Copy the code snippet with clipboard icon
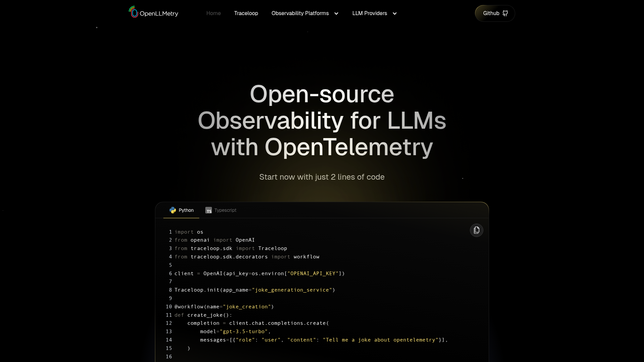Image resolution: width=644 pixels, height=362 pixels. [x=476, y=230]
